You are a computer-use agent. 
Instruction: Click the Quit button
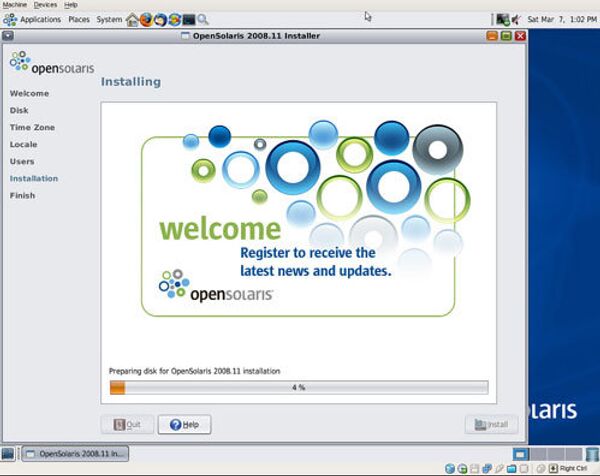127,424
